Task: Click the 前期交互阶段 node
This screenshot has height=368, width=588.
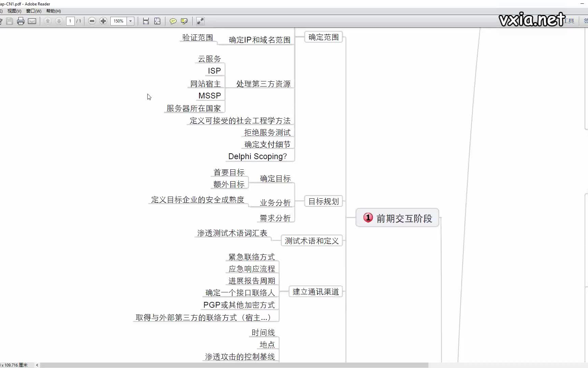Action: (x=397, y=218)
